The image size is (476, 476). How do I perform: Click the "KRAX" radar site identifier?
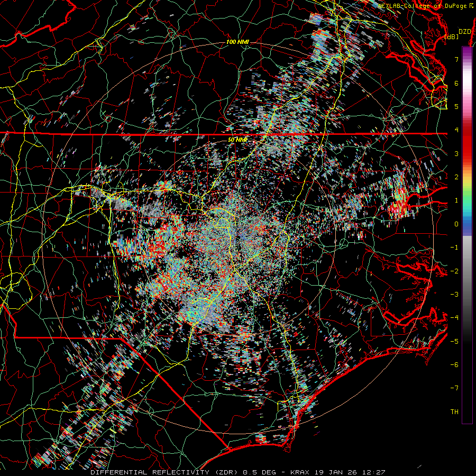click(300, 472)
